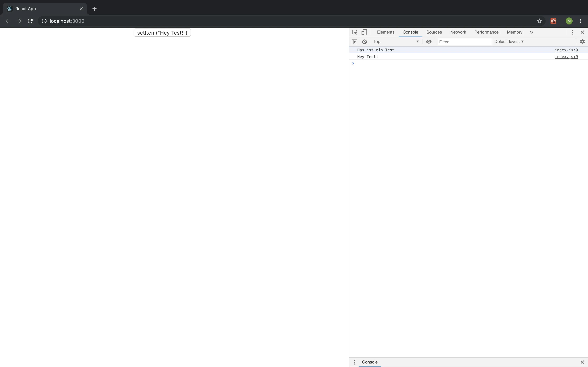Click the inspect element picker icon

click(355, 32)
